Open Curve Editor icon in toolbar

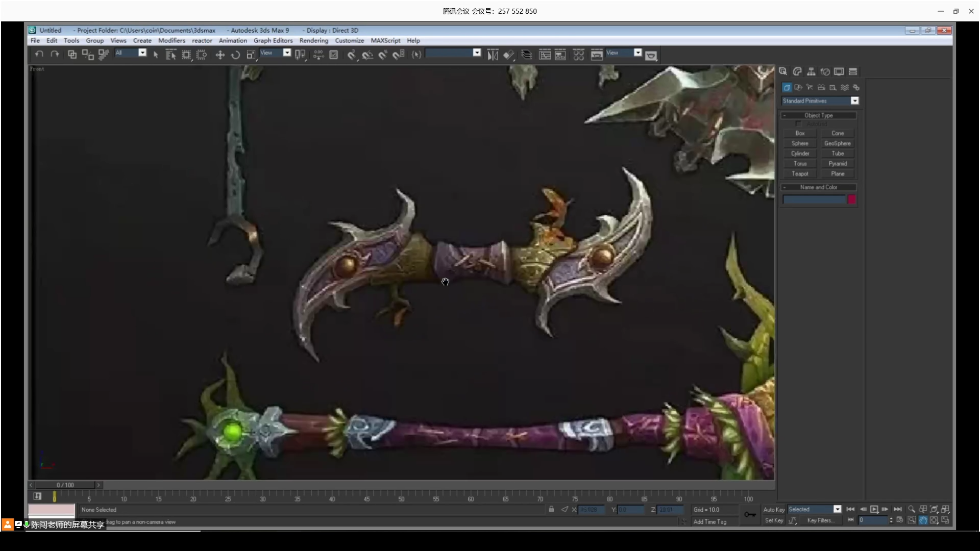click(545, 55)
